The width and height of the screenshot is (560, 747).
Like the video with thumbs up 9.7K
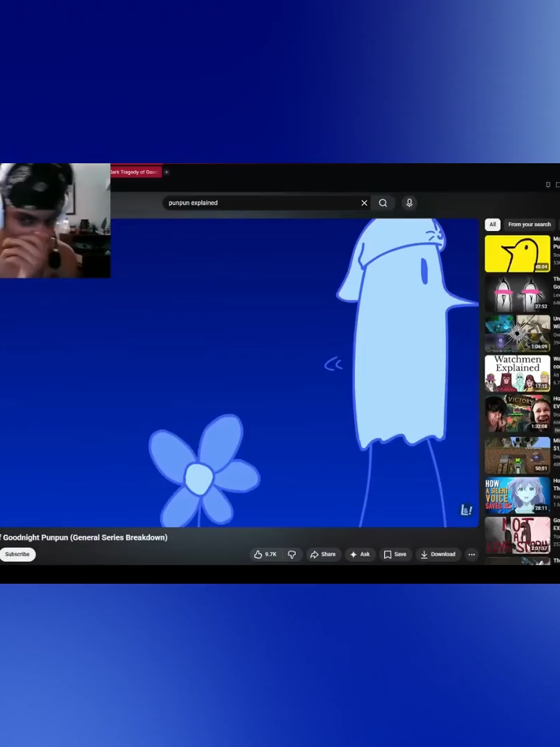(265, 554)
